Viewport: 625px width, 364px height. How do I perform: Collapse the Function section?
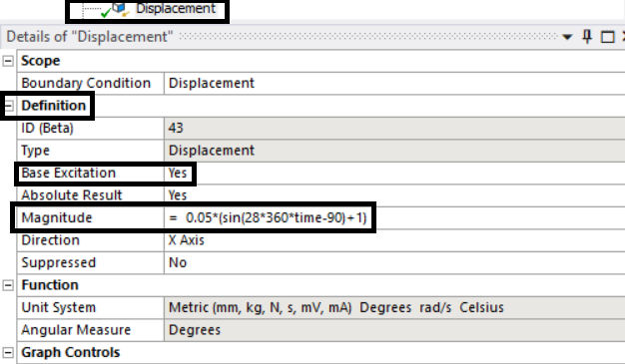[8, 285]
